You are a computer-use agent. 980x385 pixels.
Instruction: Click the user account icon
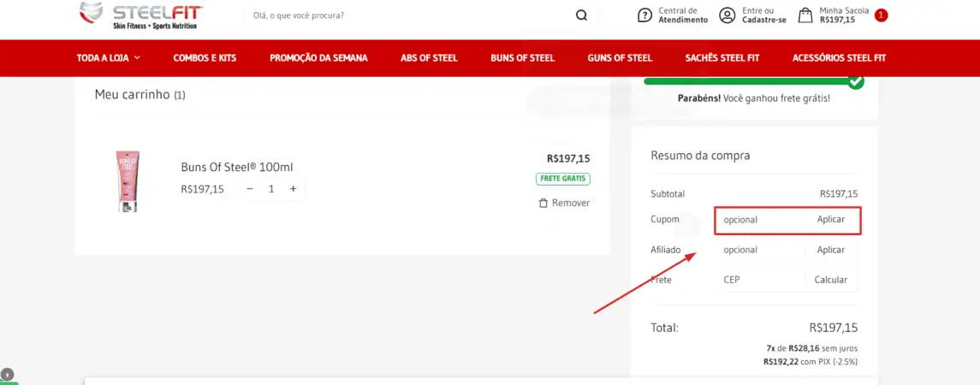(727, 15)
